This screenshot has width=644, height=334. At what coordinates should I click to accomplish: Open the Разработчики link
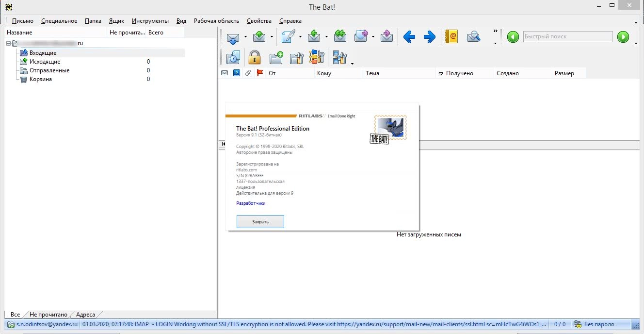tap(251, 203)
